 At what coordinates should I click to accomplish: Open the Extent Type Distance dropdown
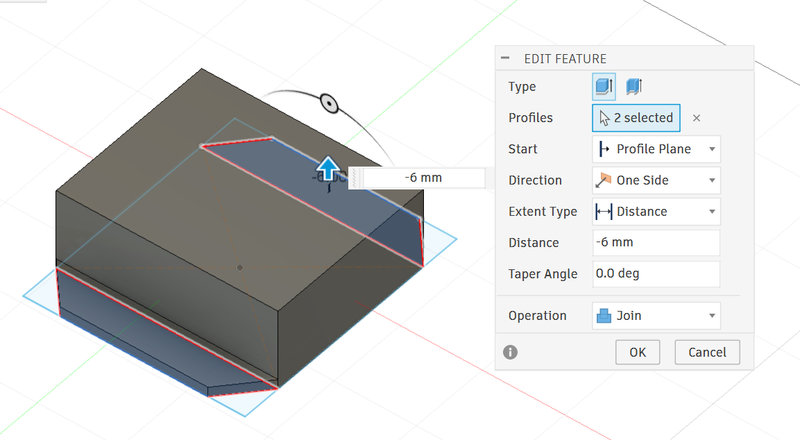(656, 211)
